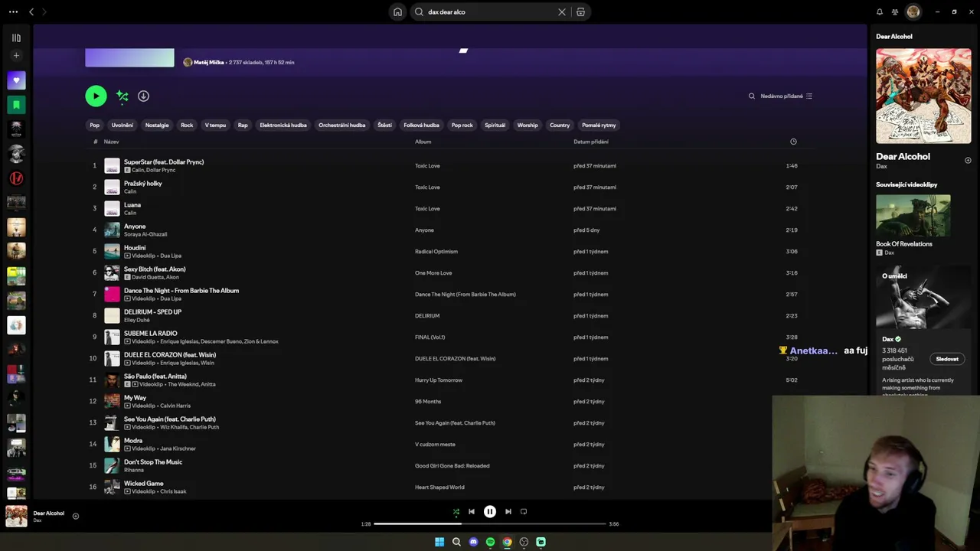Click 'DELIRIUM - SPED UP' track title

(153, 312)
